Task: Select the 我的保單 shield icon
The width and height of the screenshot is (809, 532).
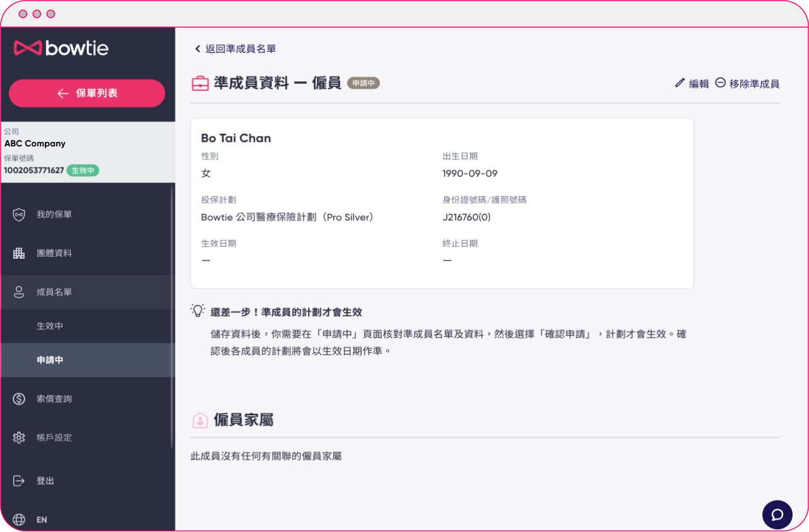Action: (x=20, y=214)
